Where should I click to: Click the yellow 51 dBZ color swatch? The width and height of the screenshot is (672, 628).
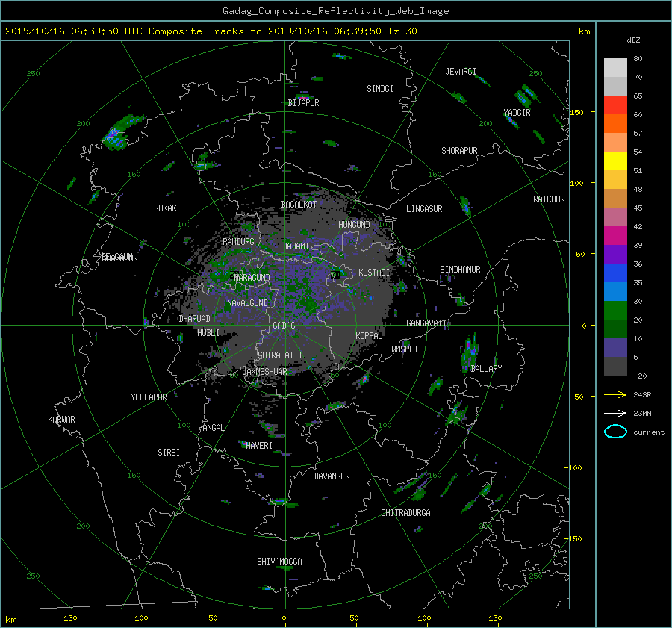[x=615, y=161]
